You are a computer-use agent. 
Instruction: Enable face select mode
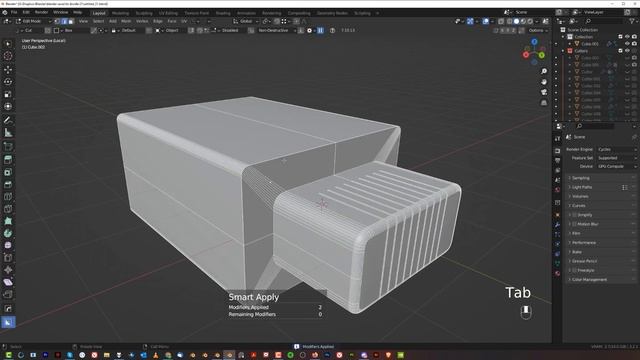tap(71, 21)
